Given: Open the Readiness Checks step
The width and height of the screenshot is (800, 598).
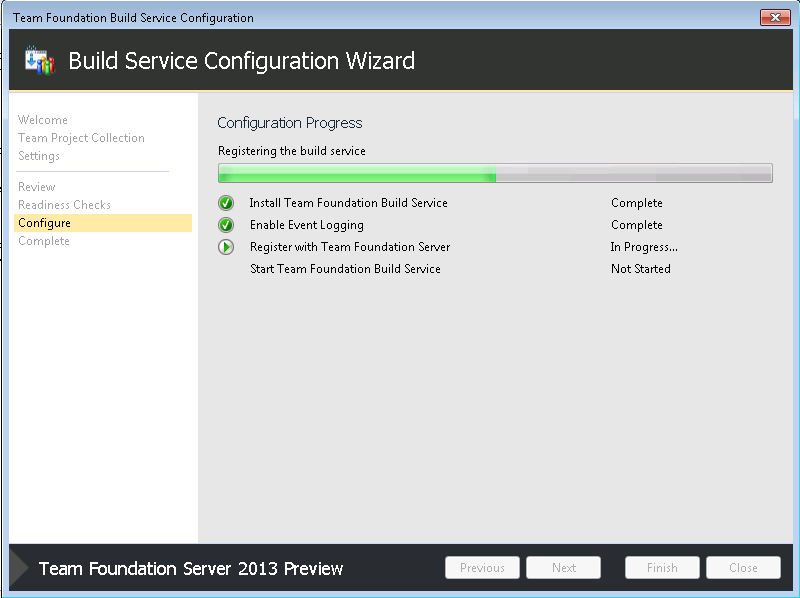Looking at the screenshot, I should pos(64,205).
